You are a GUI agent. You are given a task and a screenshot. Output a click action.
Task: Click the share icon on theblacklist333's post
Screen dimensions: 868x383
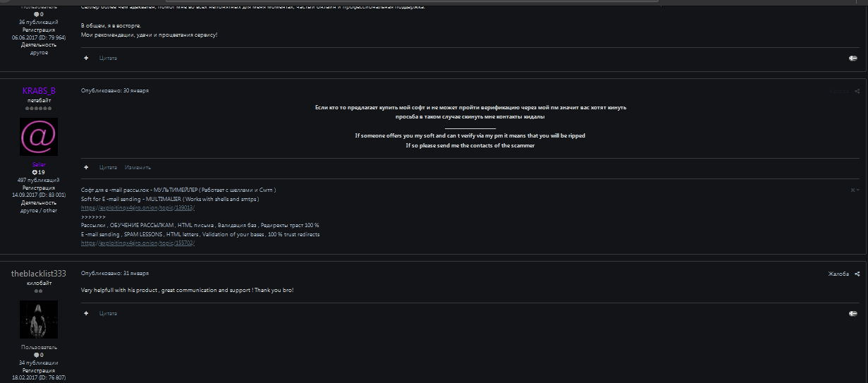[x=857, y=274]
